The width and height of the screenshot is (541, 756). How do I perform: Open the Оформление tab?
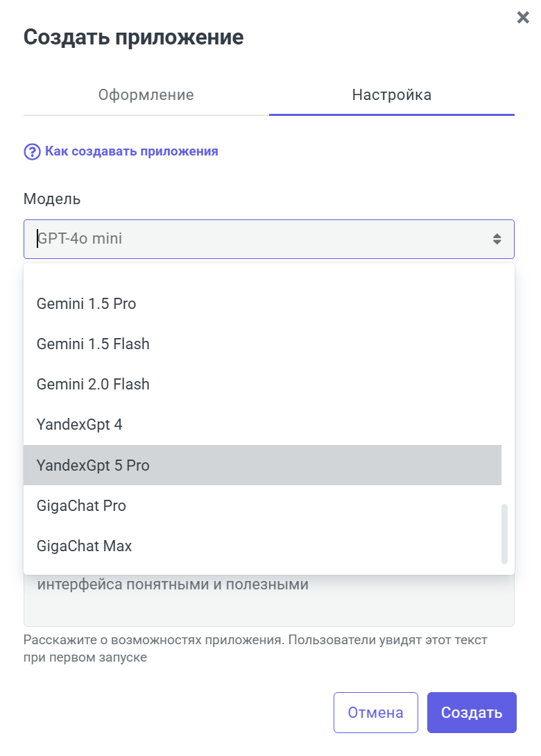point(146,95)
